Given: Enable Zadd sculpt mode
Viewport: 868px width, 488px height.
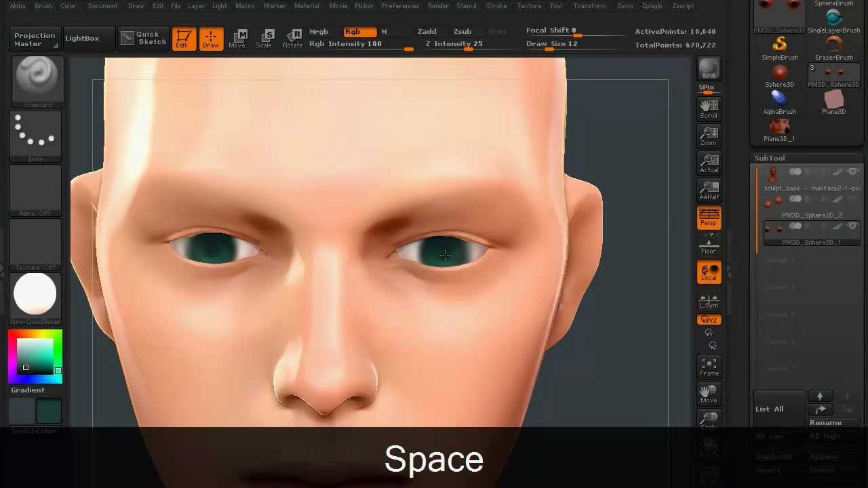Looking at the screenshot, I should 427,32.
